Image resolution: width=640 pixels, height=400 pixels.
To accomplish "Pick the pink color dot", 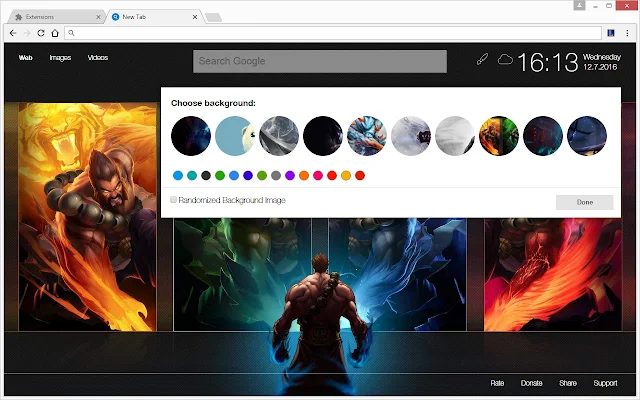I will click(318, 176).
